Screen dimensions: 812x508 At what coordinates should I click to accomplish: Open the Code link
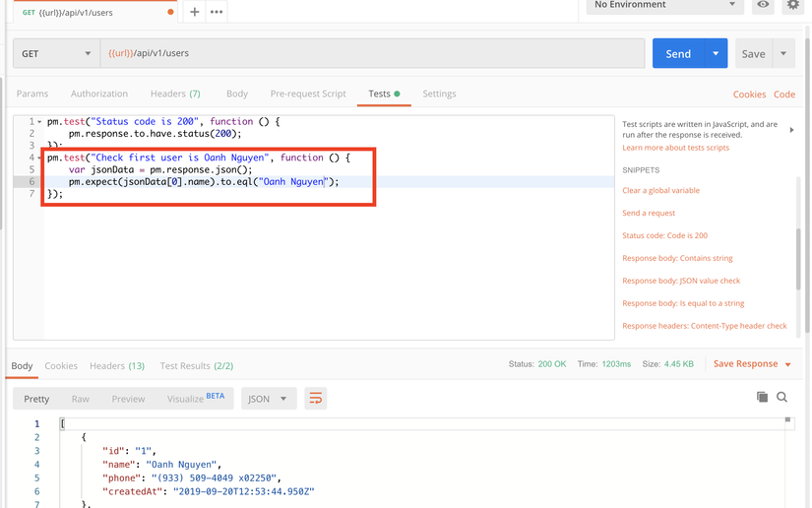[x=784, y=95]
